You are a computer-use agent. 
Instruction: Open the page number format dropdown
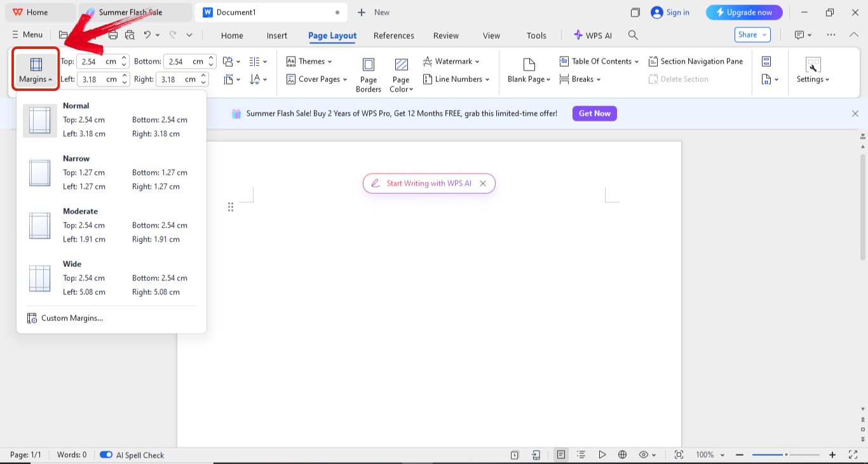point(770,79)
